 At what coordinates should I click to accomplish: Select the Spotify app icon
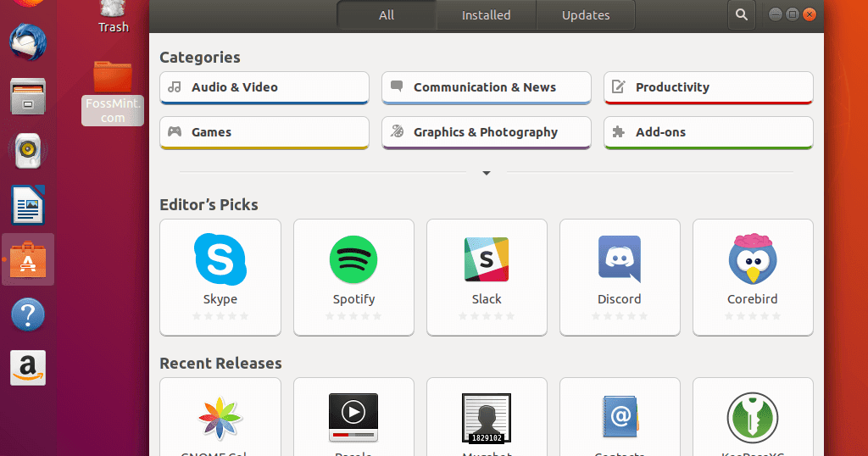click(x=353, y=259)
